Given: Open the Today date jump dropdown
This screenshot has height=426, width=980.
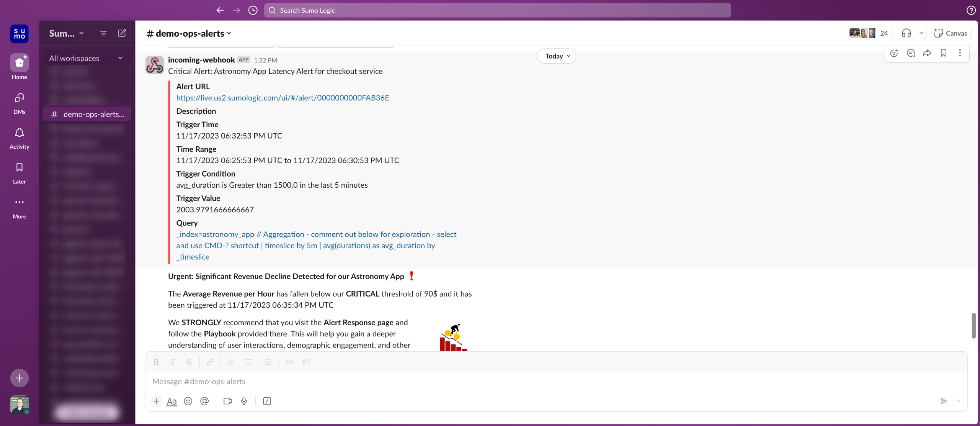Looking at the screenshot, I should [557, 56].
